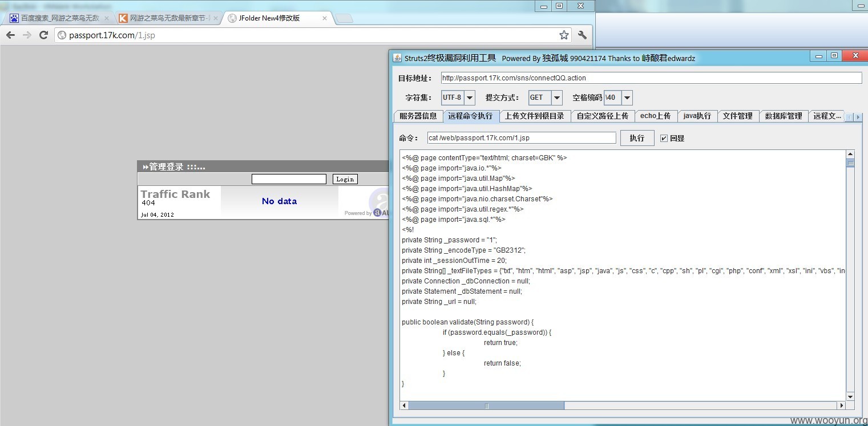The width and height of the screenshot is (868, 426).
Task: Switch to the 数据库管理 tab
Action: point(784,116)
